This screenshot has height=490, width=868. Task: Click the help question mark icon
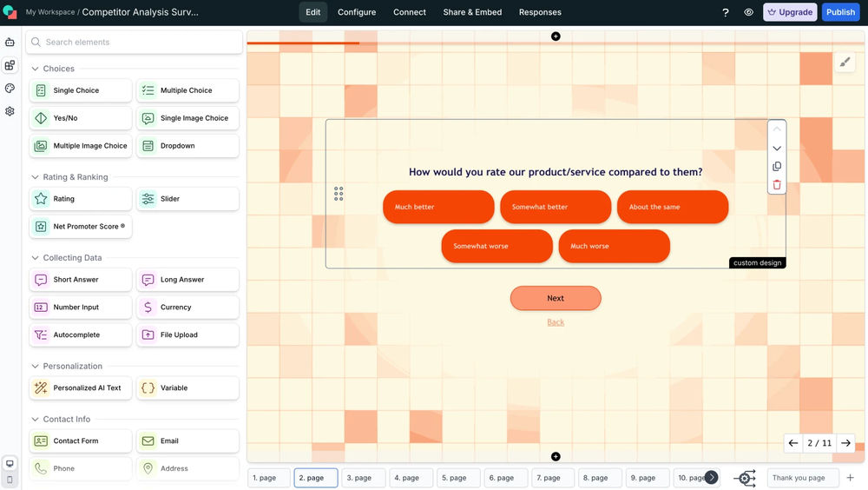726,12
